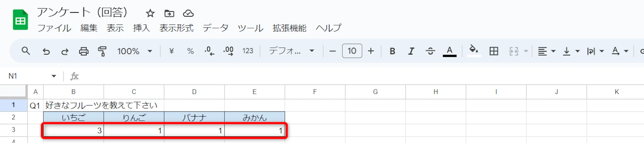Open the fill color picker
Viewport: 644px width, 143px height.
[x=474, y=50]
